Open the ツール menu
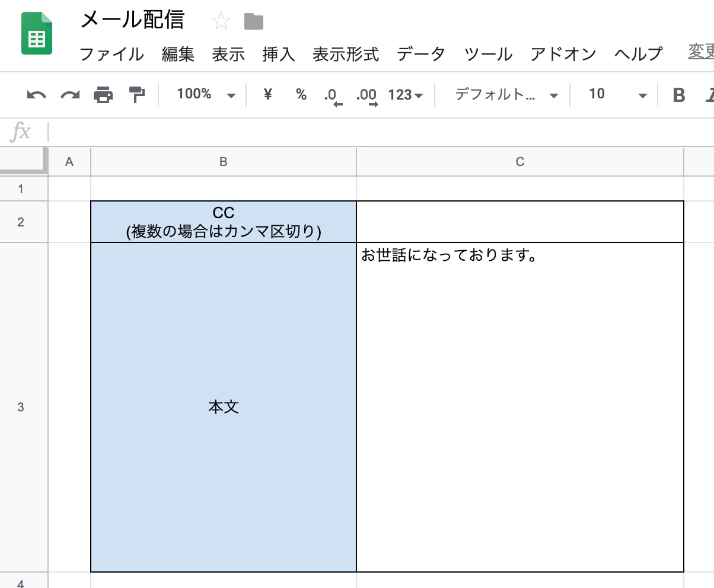This screenshot has height=588, width=714. click(x=488, y=55)
